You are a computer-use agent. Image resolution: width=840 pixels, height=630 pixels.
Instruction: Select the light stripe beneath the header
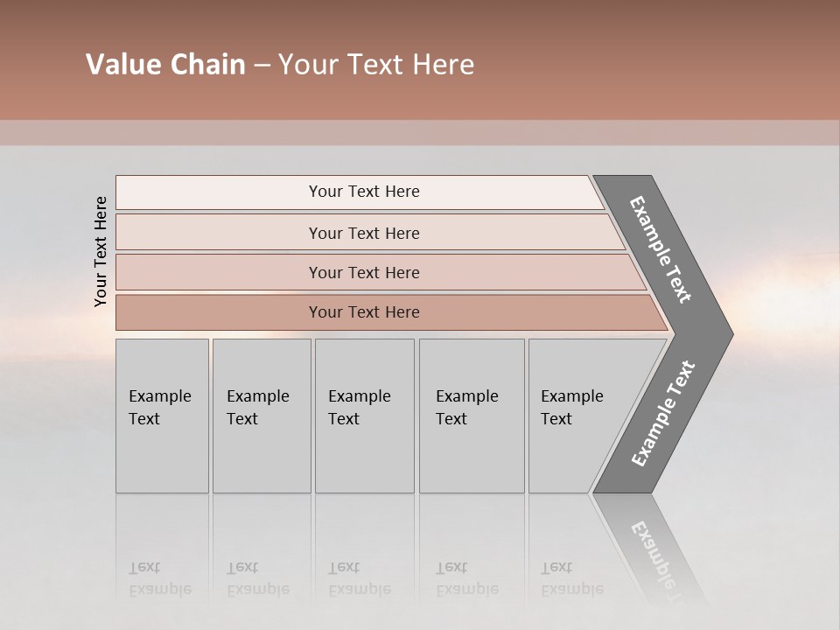(420, 133)
